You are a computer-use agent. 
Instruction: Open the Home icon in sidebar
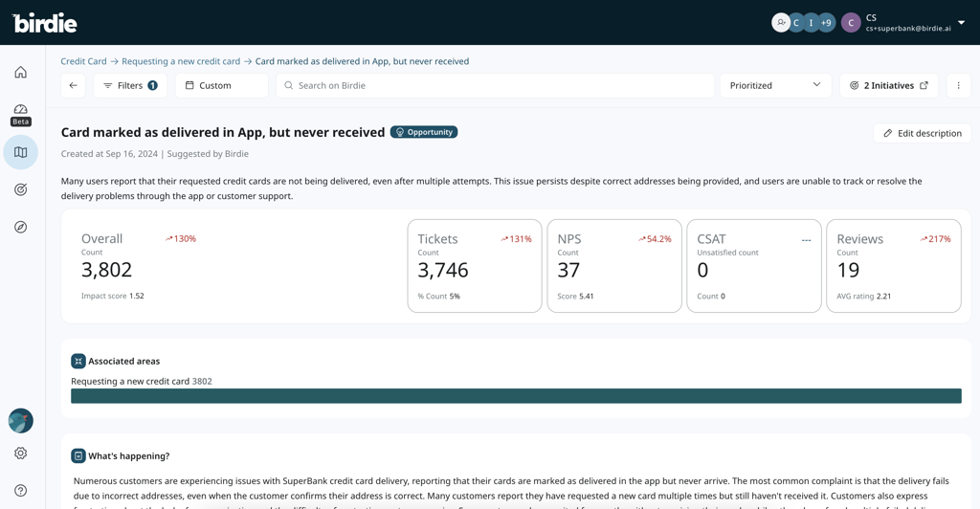[x=20, y=73]
